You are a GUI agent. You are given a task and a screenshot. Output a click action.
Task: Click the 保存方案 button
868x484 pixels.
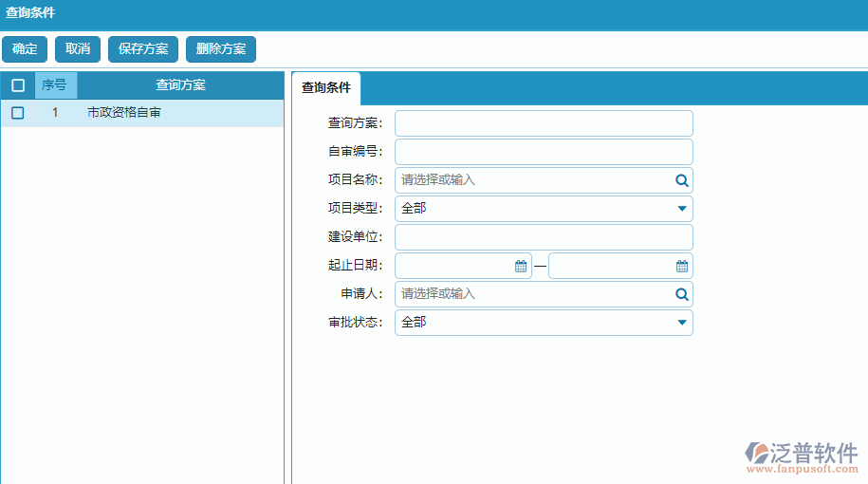click(x=143, y=49)
